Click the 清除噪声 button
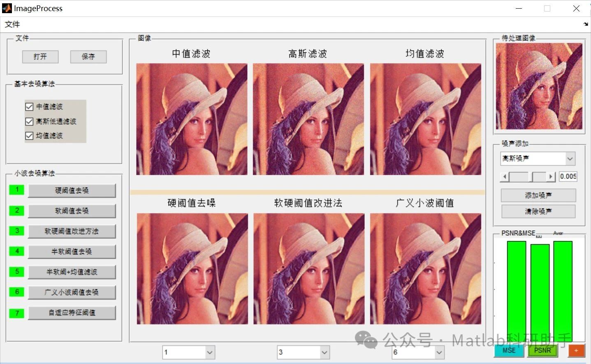The image size is (591, 364). pos(538,211)
